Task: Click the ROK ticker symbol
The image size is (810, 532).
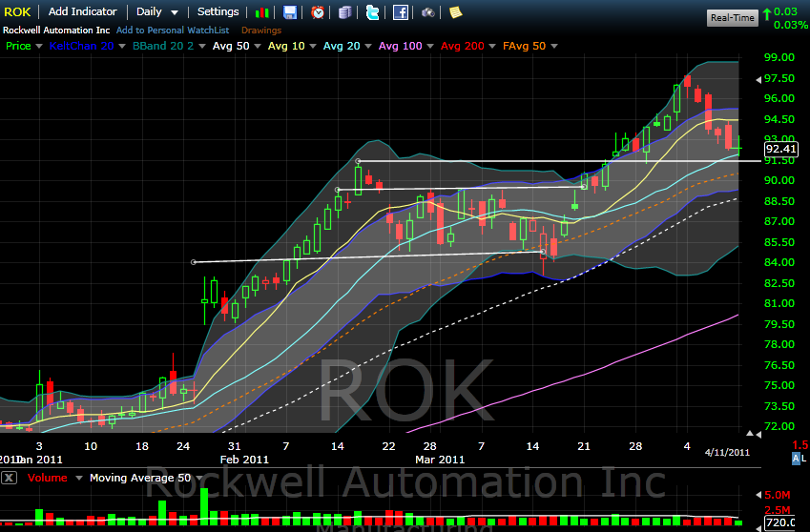Action: (17, 11)
